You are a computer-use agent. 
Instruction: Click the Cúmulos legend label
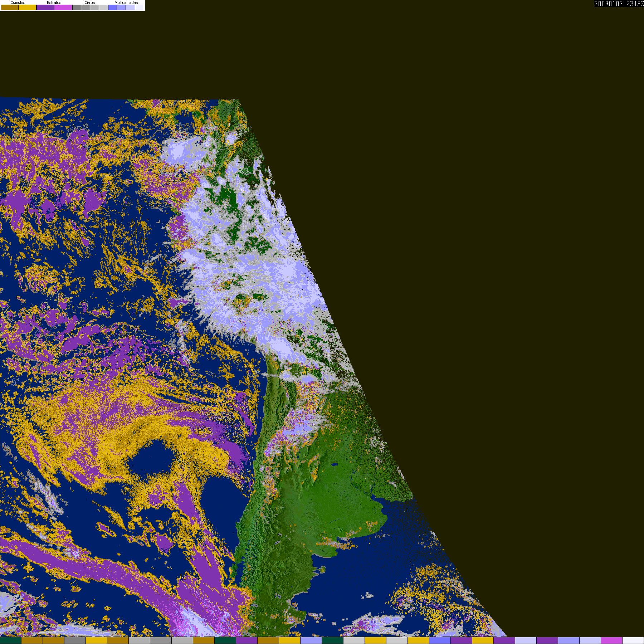18,3
